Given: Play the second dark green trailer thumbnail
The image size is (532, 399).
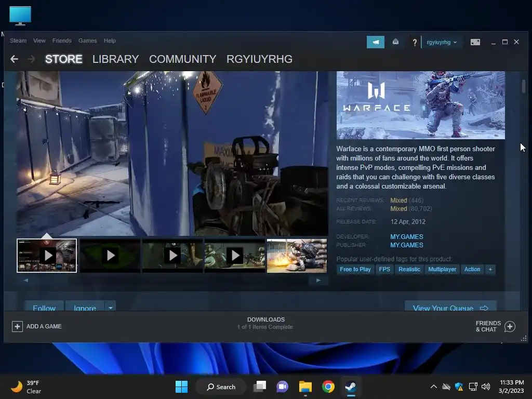Looking at the screenshot, I should [110, 256].
